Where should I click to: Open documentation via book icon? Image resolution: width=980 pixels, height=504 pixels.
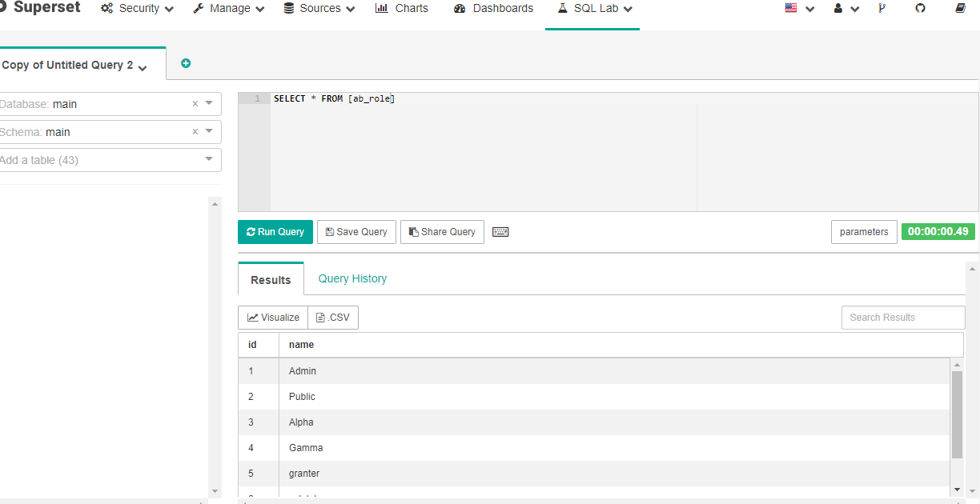pyautogui.click(x=962, y=8)
